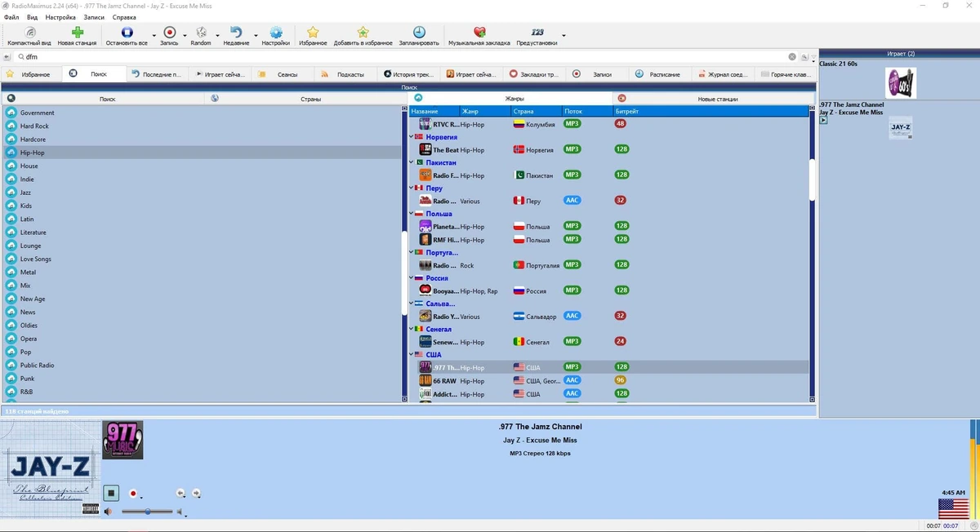Open Настройки settings gear

(275, 36)
